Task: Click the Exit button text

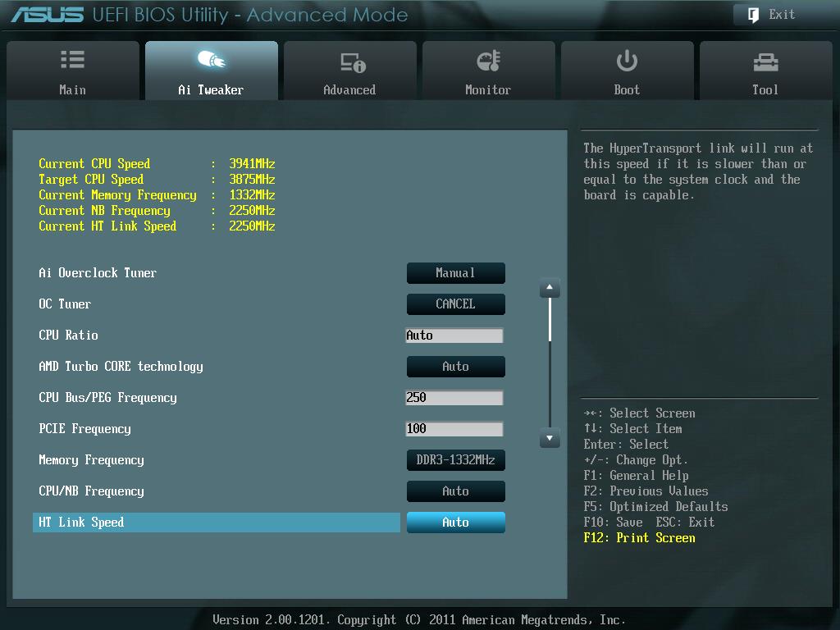Action: (x=782, y=15)
